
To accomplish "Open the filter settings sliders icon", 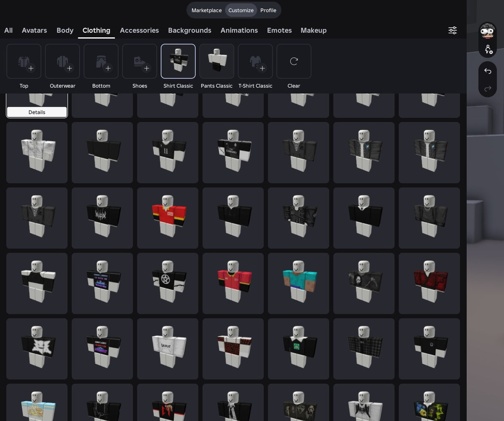I will [452, 30].
